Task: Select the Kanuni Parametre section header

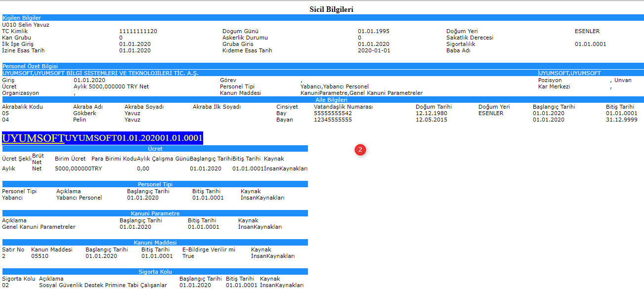Action: pyautogui.click(x=155, y=213)
